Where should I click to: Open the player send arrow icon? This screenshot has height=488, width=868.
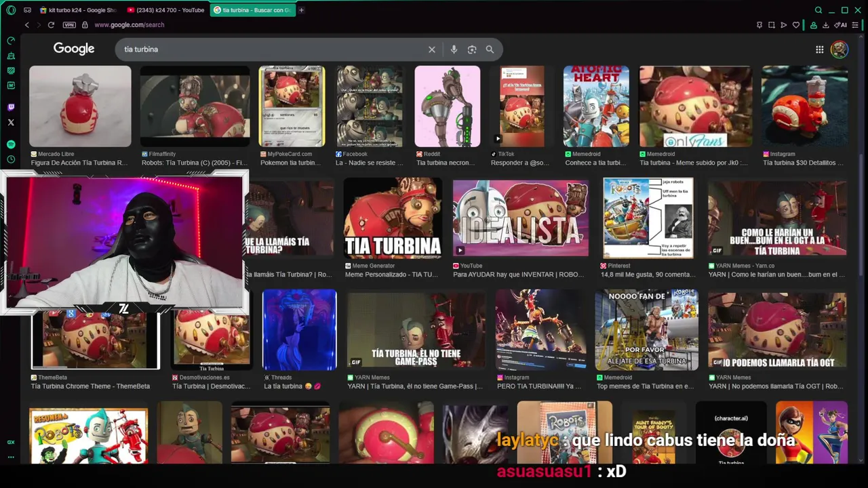click(784, 25)
